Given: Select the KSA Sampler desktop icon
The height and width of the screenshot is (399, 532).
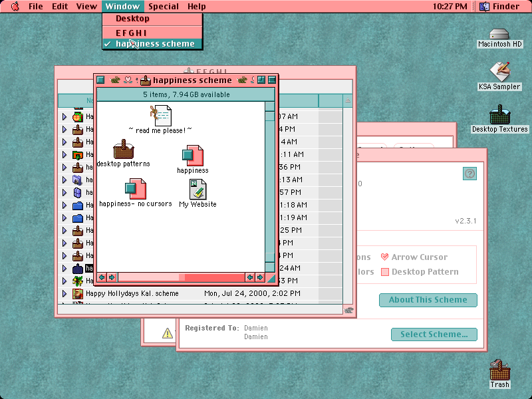Looking at the screenshot, I should click(x=499, y=72).
